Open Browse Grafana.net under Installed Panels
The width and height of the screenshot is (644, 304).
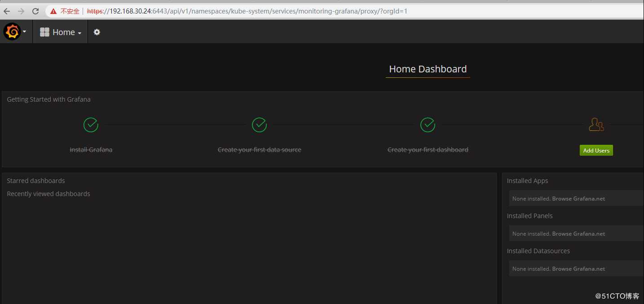[x=578, y=233]
